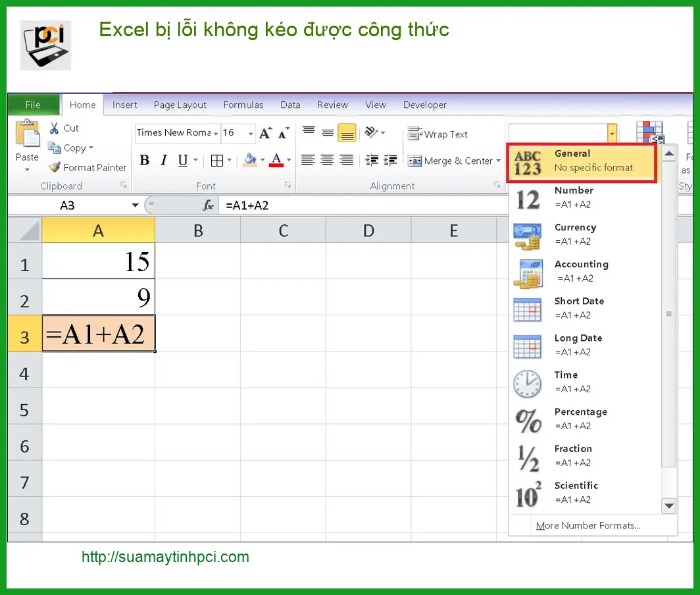Expand Fill Color palette arrow

pyautogui.click(x=262, y=159)
